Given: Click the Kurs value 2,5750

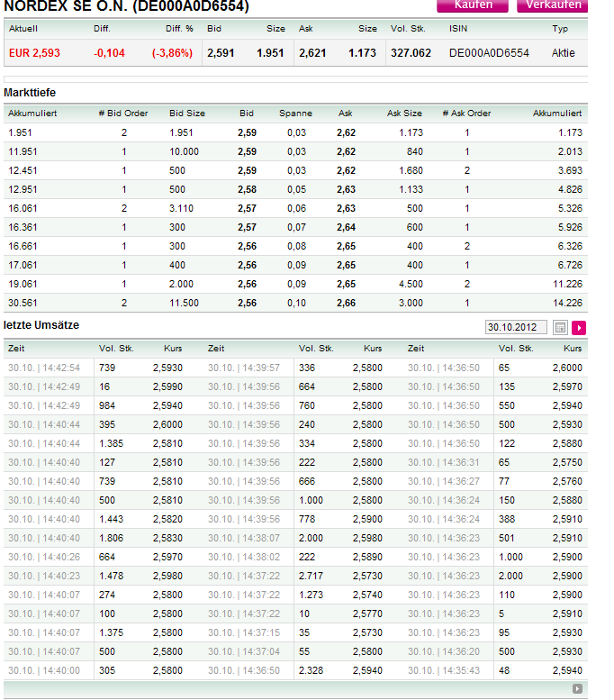Looking at the screenshot, I should 567,462.
